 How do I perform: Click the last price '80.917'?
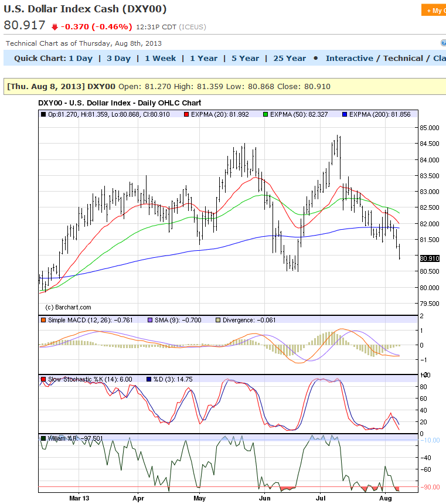[x=25, y=25]
